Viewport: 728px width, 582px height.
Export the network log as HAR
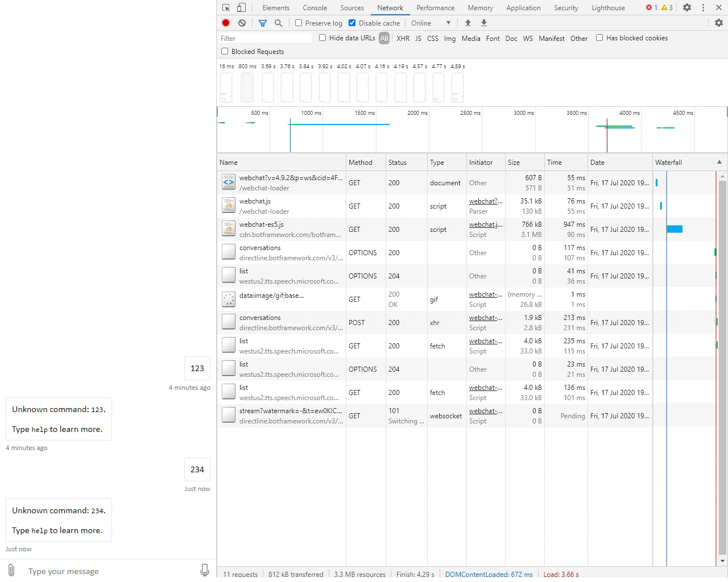[483, 23]
